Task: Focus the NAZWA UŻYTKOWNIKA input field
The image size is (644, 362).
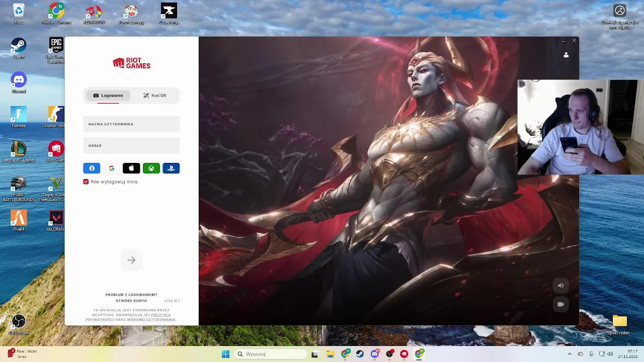Action: pos(131,124)
